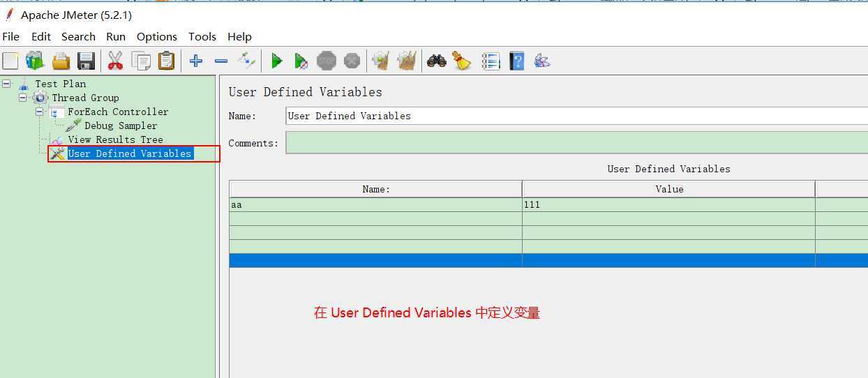The height and width of the screenshot is (378, 868).
Task: Open Help with question mark icon
Action: (x=516, y=61)
